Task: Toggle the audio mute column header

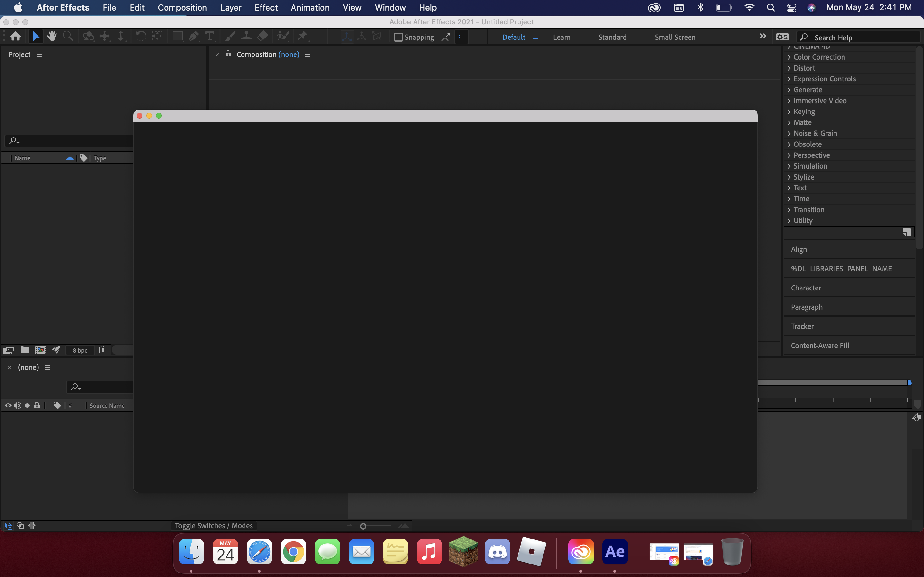Action: tap(18, 405)
